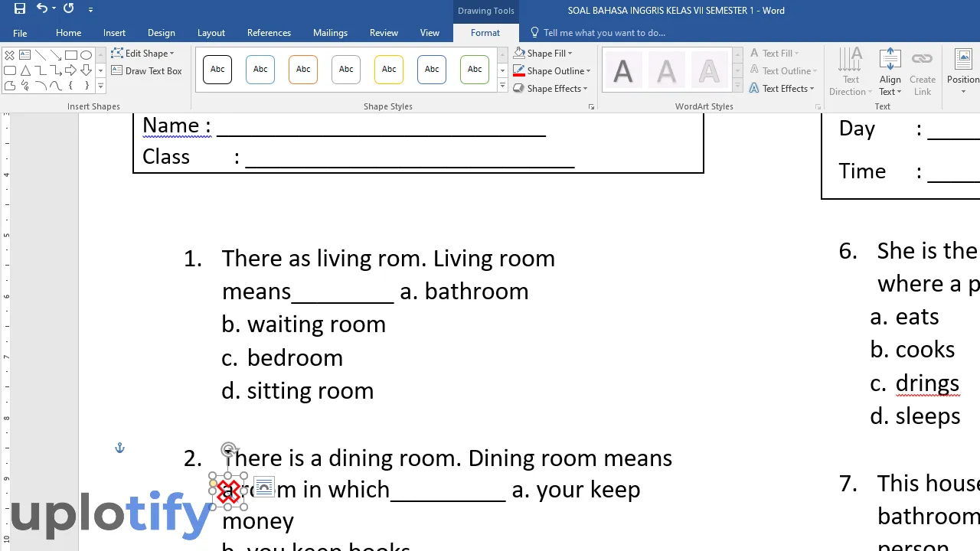
Task: Click the Tell me what you want search box
Action: (x=604, y=33)
